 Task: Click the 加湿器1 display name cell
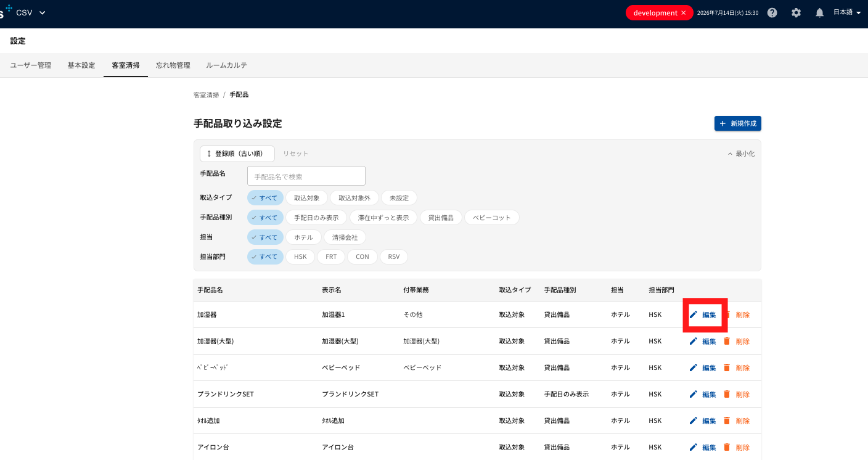[333, 314]
